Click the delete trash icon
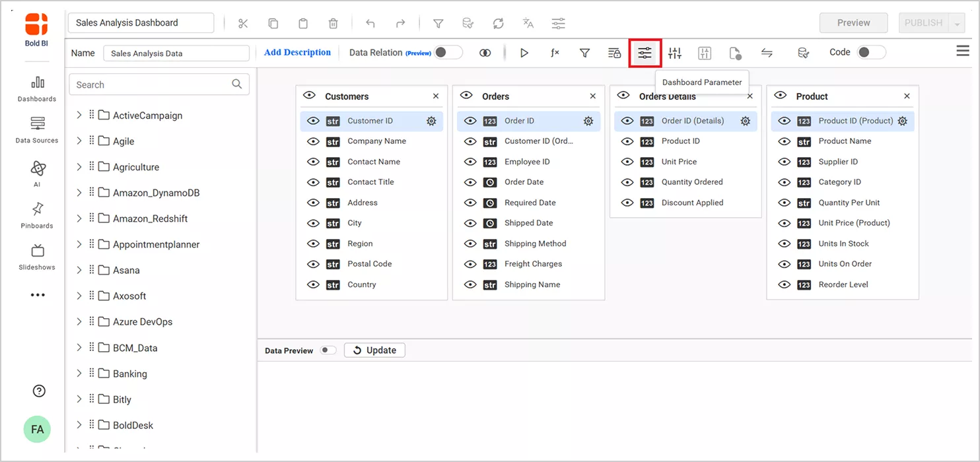The image size is (980, 462). click(333, 23)
